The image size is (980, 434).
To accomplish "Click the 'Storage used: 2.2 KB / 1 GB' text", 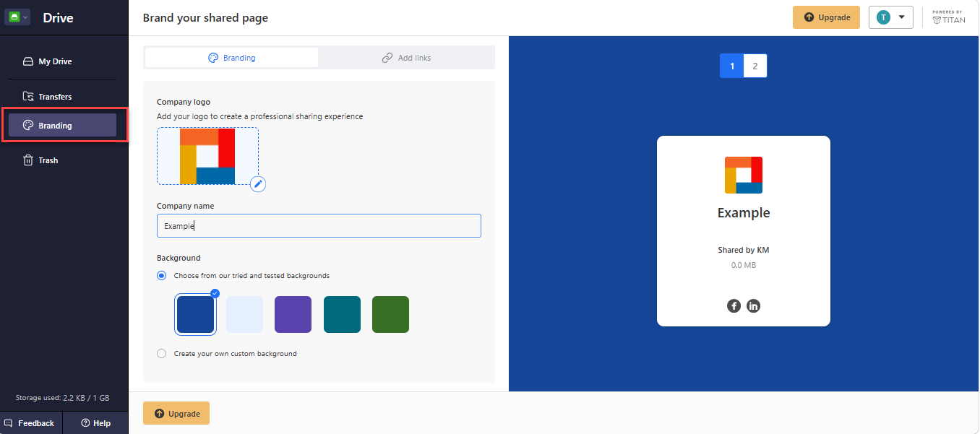I will (x=63, y=398).
